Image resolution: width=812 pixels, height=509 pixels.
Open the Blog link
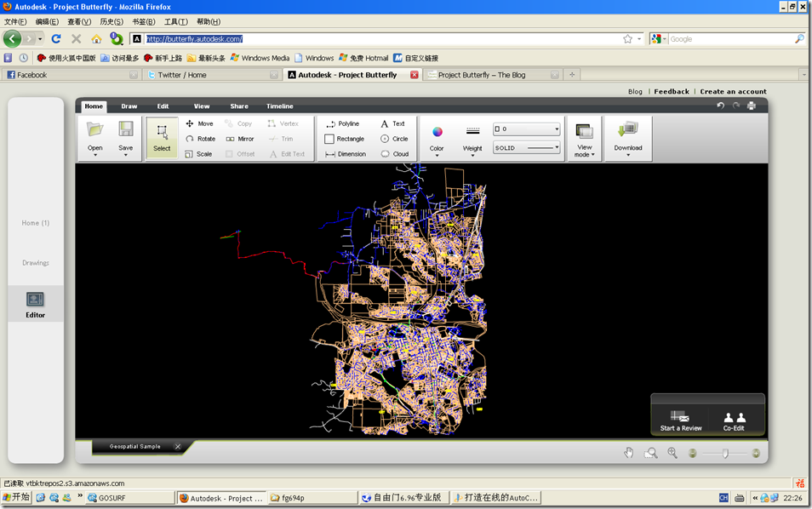635,92
